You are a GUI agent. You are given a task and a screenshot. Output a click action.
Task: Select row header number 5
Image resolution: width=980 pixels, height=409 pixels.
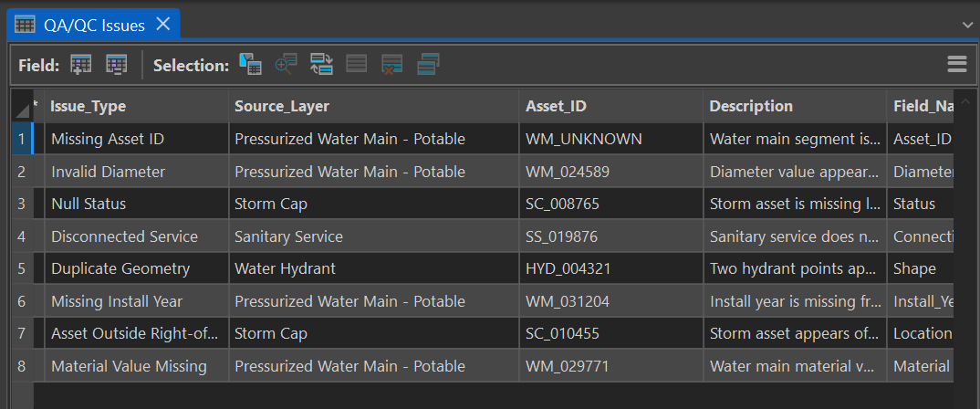pyautogui.click(x=21, y=269)
